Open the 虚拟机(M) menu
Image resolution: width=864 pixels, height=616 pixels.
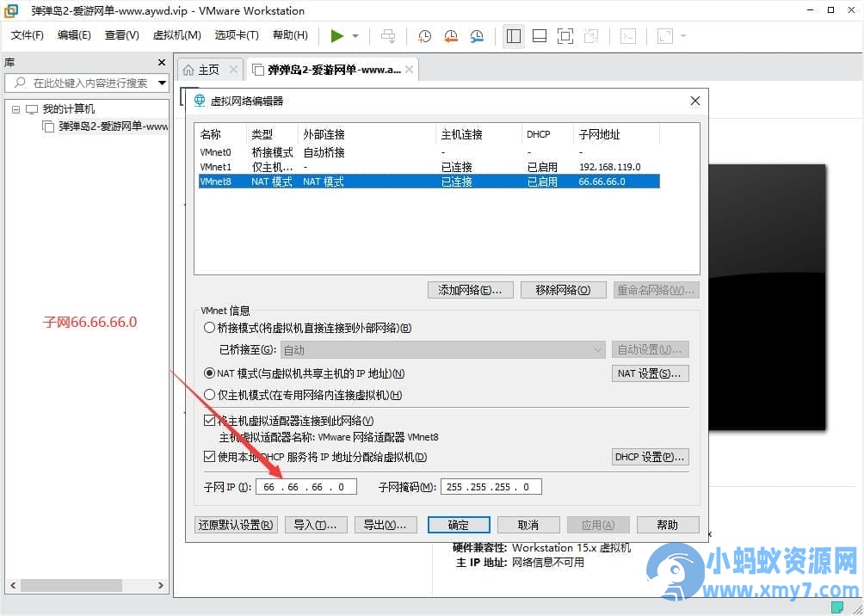coord(177,35)
